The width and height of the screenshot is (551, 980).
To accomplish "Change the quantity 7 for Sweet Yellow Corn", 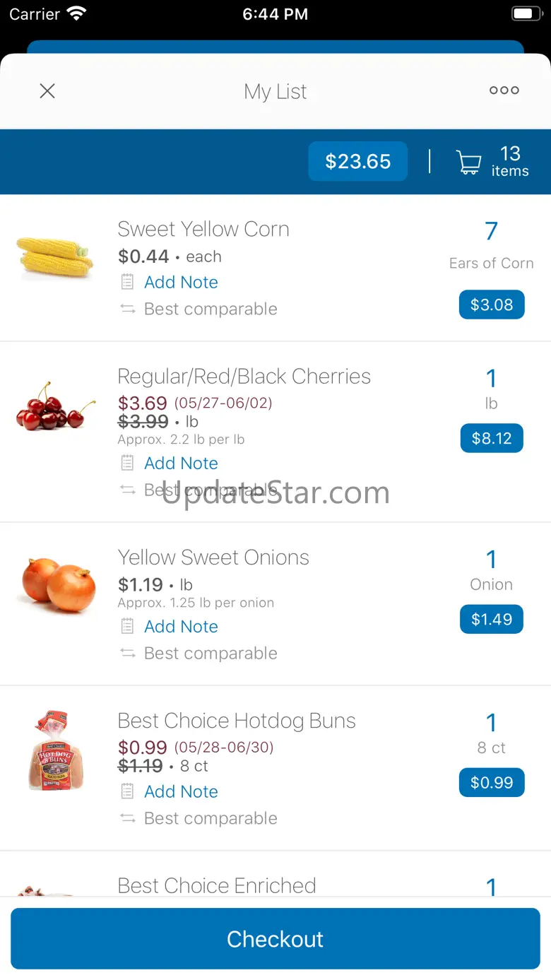I will (491, 231).
